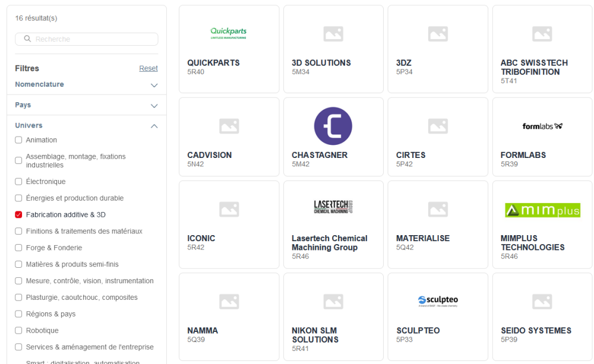594x364 pixels.
Task: Click into the Recherche search field
Action: coord(86,39)
